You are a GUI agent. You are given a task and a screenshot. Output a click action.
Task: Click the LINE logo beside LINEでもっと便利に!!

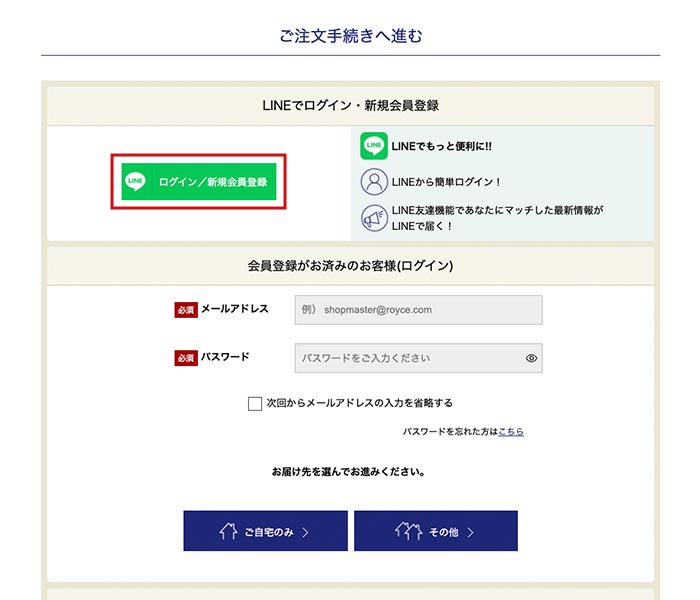(x=374, y=146)
